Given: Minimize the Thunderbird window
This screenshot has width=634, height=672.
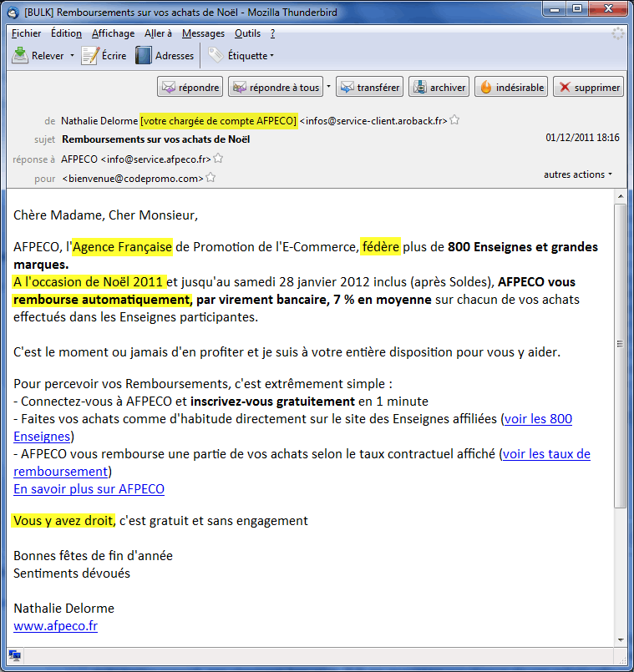Looking at the screenshot, I should pos(554,8).
